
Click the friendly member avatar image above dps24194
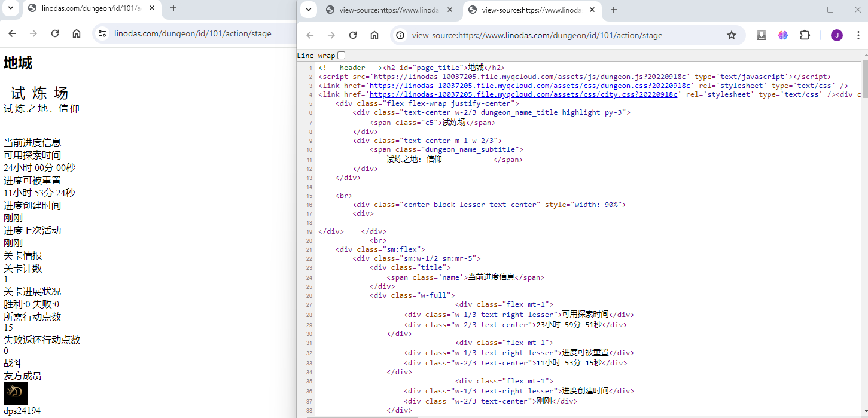pyautogui.click(x=16, y=393)
